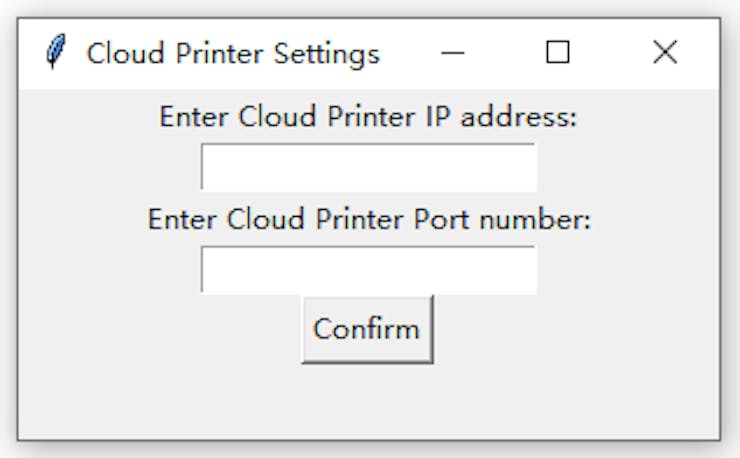Close the Cloud Printer Settings window
The image size is (740, 458).
pyautogui.click(x=665, y=53)
